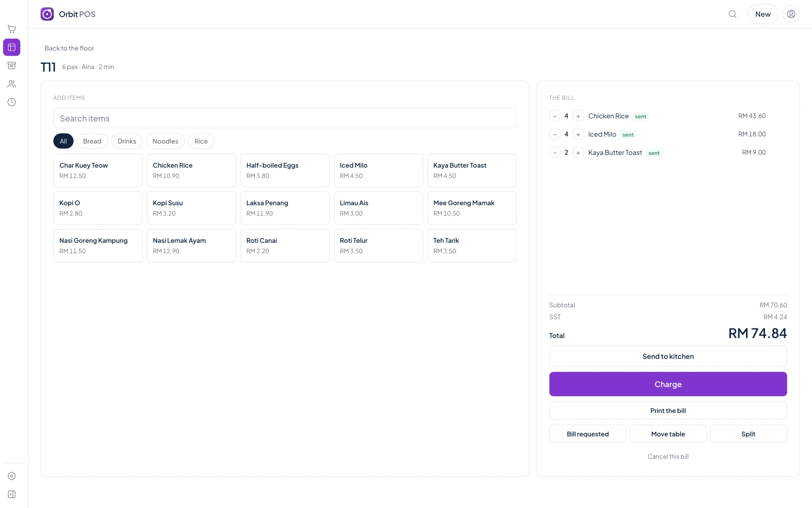The width and height of the screenshot is (812, 508).
Task: Add Char Kuey Teow to bill
Action: (x=98, y=170)
